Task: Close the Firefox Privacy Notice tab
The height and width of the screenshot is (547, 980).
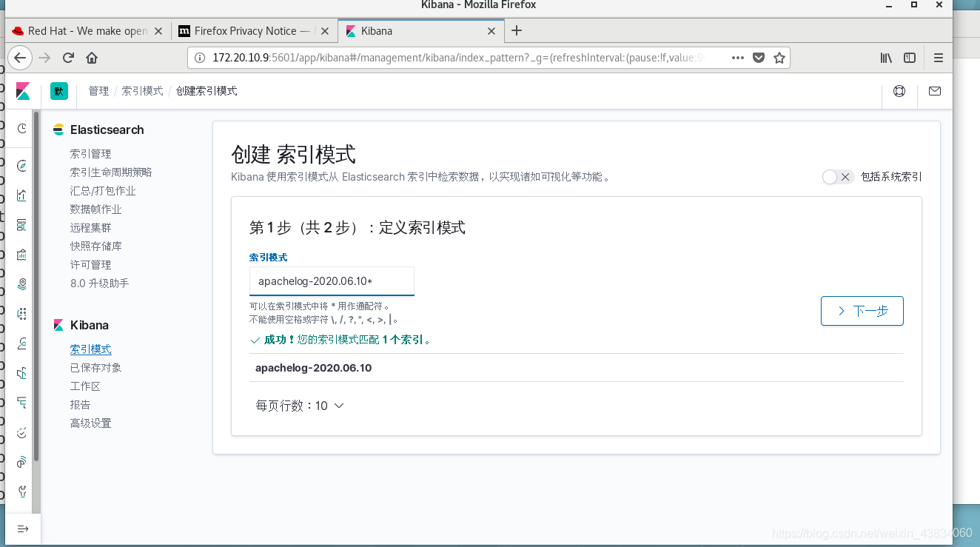Action: click(x=326, y=31)
